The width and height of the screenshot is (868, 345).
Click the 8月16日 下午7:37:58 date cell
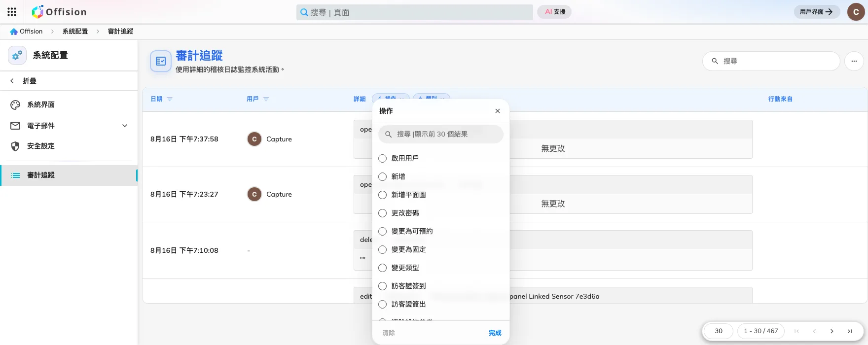[184, 139]
